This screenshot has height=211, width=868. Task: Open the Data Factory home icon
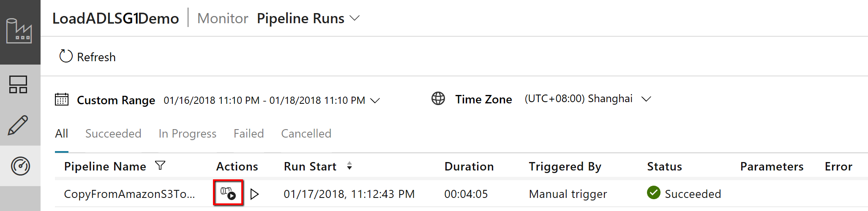coord(19,31)
